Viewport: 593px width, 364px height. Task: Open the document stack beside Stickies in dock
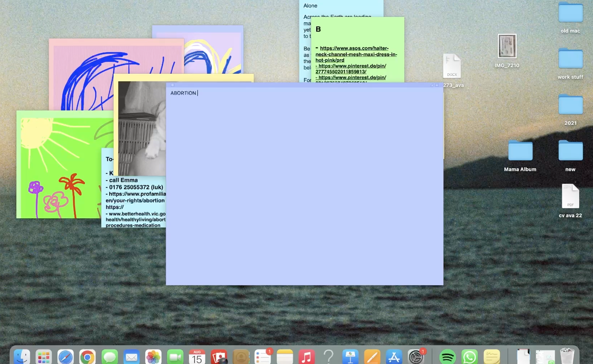pyautogui.click(x=523, y=357)
